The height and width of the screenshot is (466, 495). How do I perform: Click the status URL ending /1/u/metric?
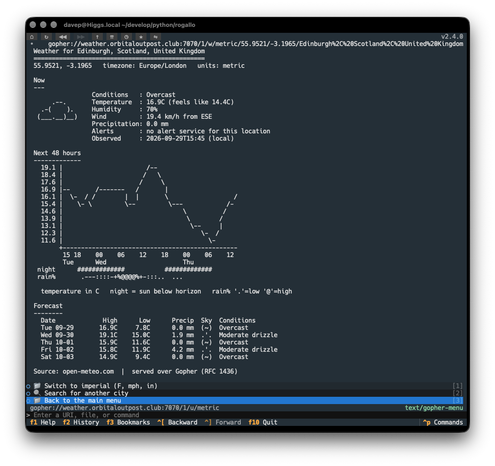point(124,408)
